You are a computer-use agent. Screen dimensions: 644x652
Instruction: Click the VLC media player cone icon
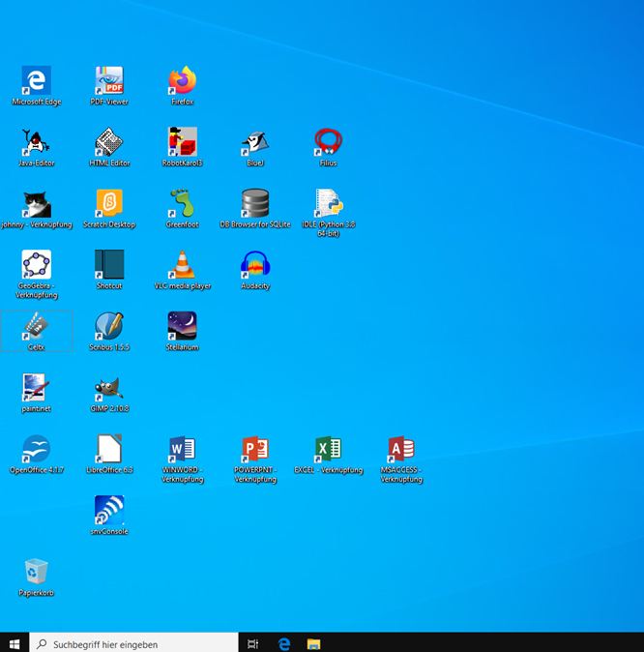tap(183, 264)
